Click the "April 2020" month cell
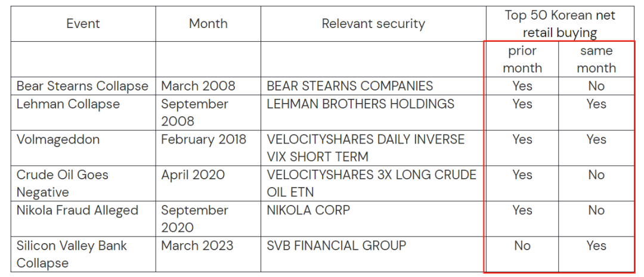Screen dimensions: 644x277 [193, 175]
